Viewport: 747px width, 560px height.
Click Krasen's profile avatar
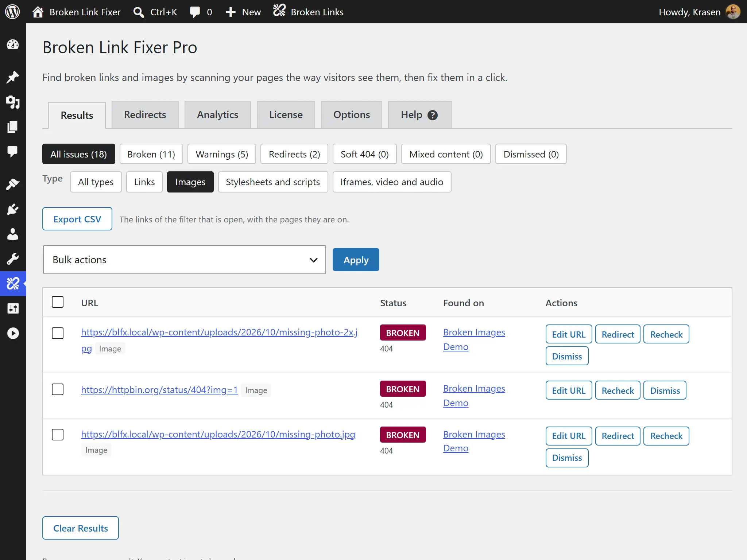coord(733,12)
